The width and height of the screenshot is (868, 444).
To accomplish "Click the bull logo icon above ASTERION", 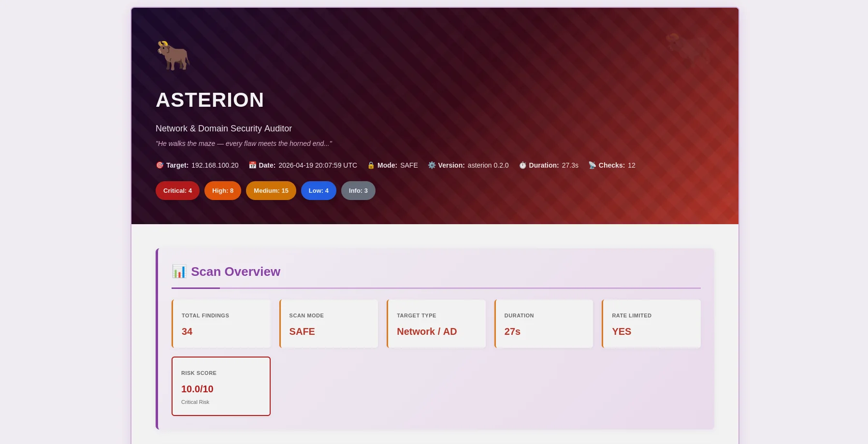I will (x=174, y=56).
